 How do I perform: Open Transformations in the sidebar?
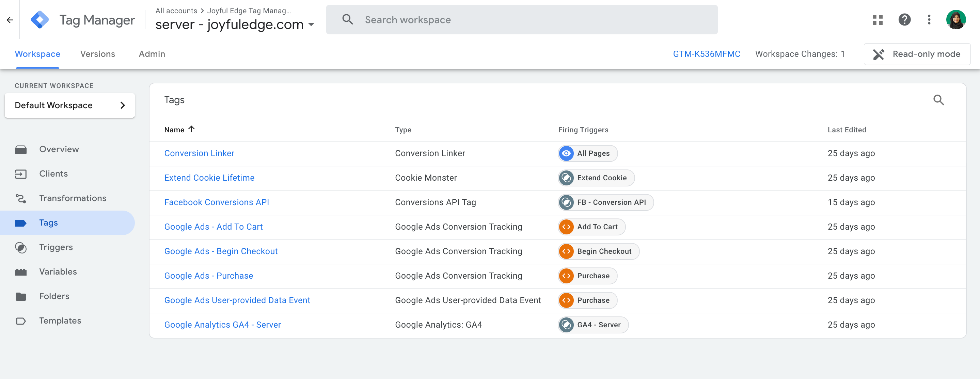73,198
